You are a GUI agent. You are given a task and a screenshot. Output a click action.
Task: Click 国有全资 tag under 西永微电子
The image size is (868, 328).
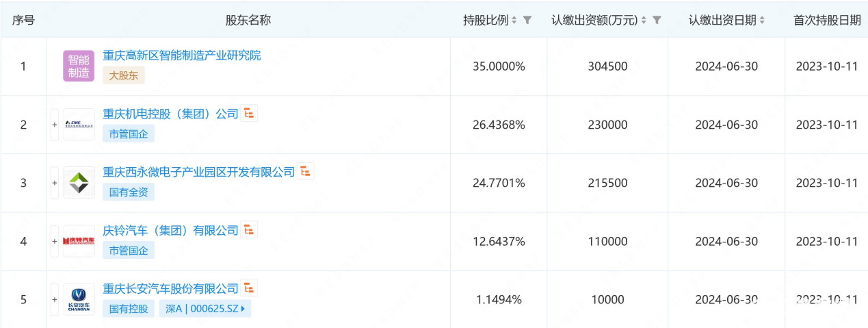tap(129, 192)
